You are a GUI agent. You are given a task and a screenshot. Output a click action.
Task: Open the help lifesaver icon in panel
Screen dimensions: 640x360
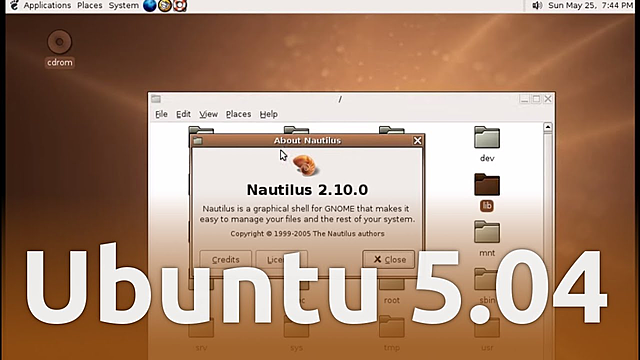point(180,5)
